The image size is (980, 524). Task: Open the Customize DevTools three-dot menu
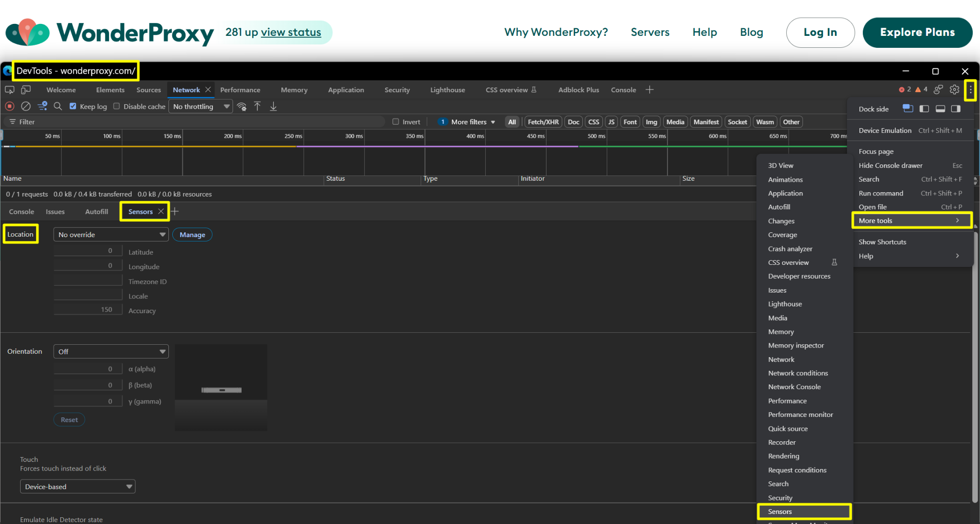(970, 89)
